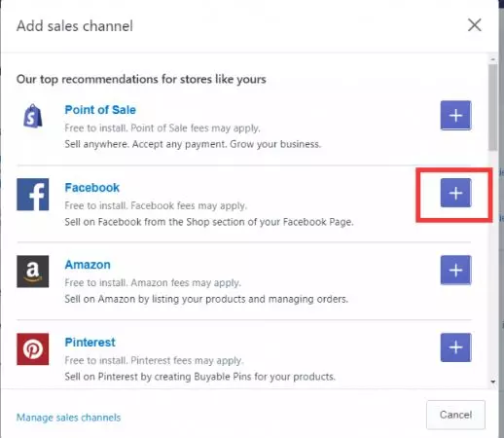This screenshot has width=504, height=438.
Task: Click the Pinterest logo icon
Action: [x=33, y=349]
